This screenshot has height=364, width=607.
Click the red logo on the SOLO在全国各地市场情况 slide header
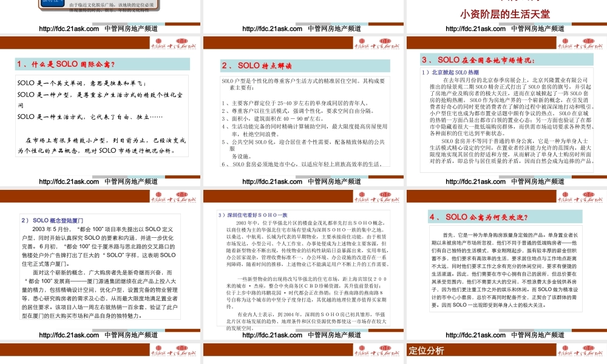[580, 43]
